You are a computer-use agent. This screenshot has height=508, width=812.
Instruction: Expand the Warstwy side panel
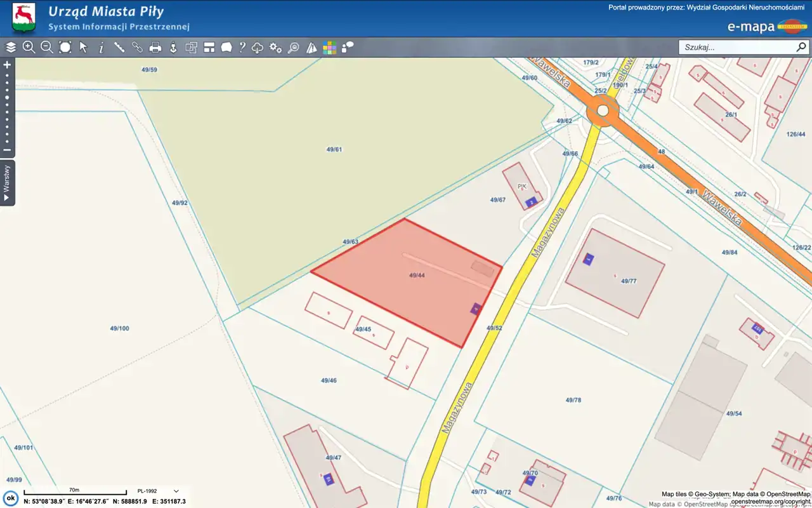7,183
